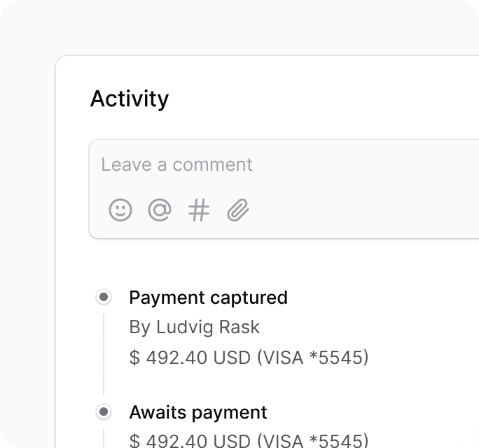Click the Activity heading
Image resolution: width=479 pixels, height=448 pixels.
click(130, 99)
